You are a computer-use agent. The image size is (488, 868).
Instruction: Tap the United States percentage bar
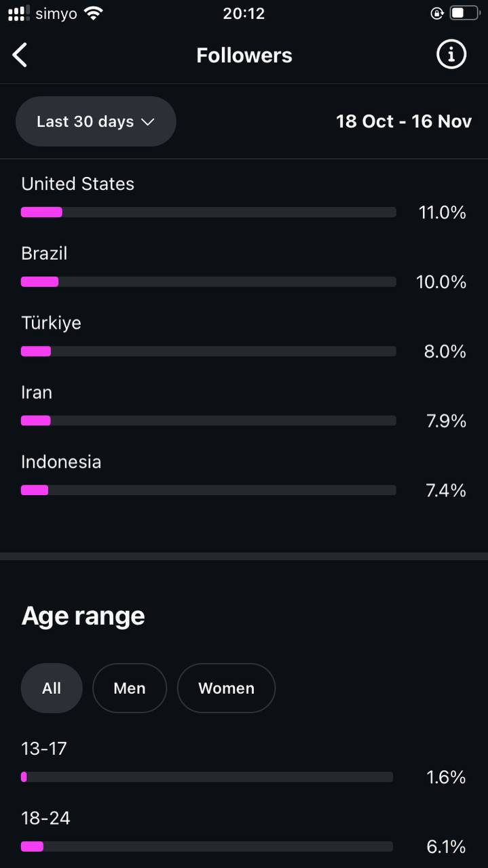208,212
